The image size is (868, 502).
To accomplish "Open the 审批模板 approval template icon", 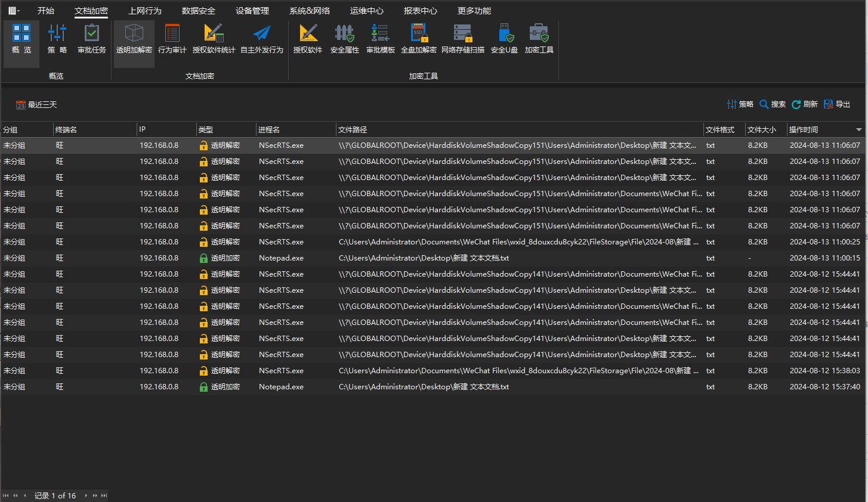I will point(381,39).
